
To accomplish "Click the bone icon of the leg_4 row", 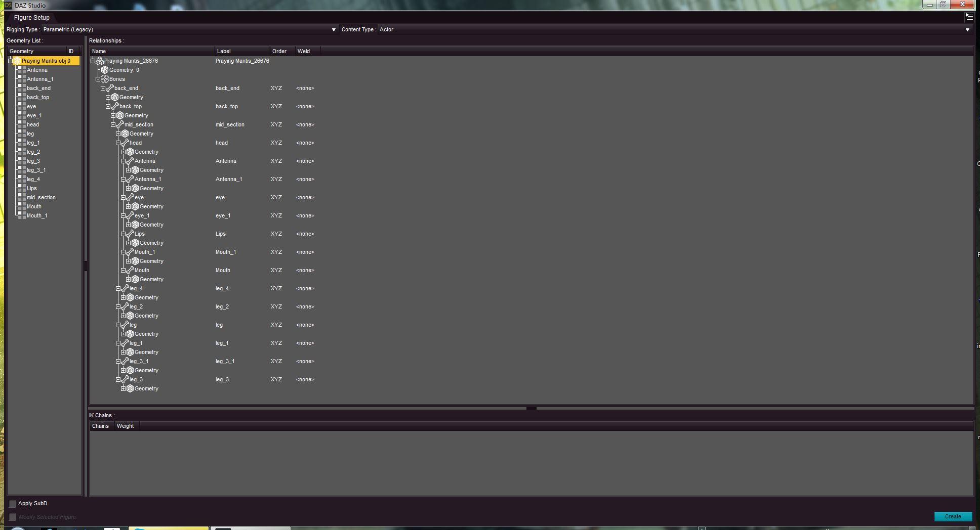I will click(x=125, y=288).
